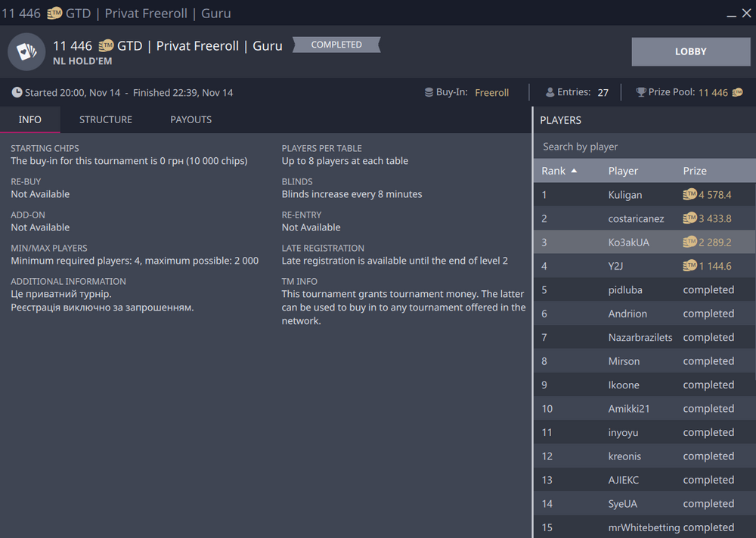
Task: Return to the LOBBY
Action: (x=690, y=52)
